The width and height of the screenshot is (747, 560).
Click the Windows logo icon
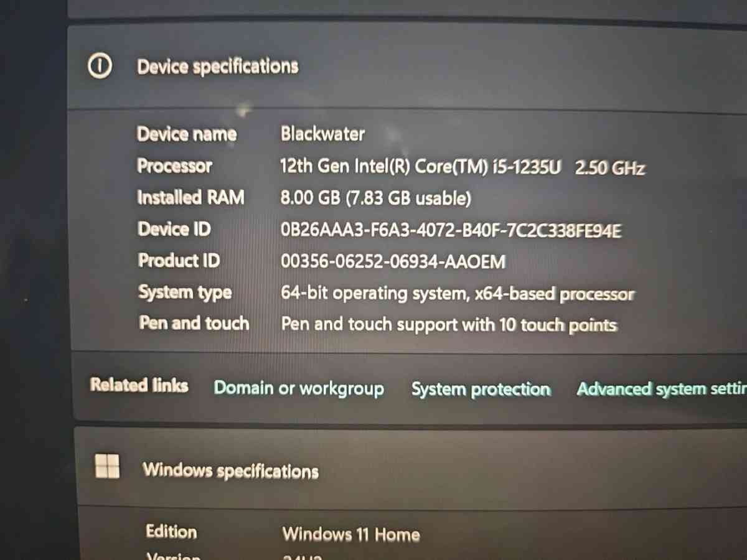(x=107, y=465)
